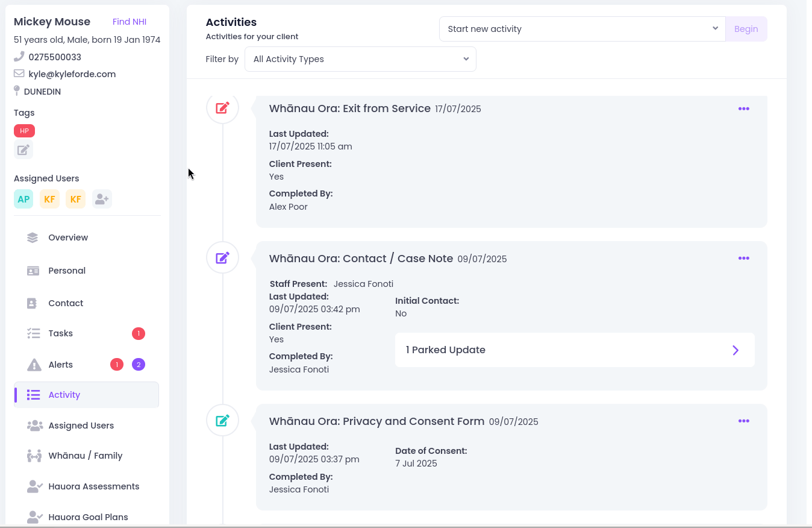Click the red HP tag
This screenshot has height=528, width=812.
[24, 131]
